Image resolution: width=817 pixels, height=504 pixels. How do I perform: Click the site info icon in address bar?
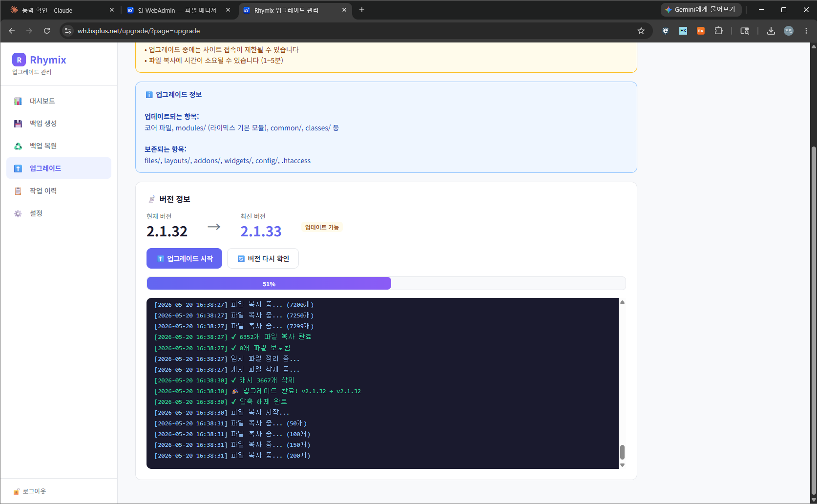coord(68,31)
